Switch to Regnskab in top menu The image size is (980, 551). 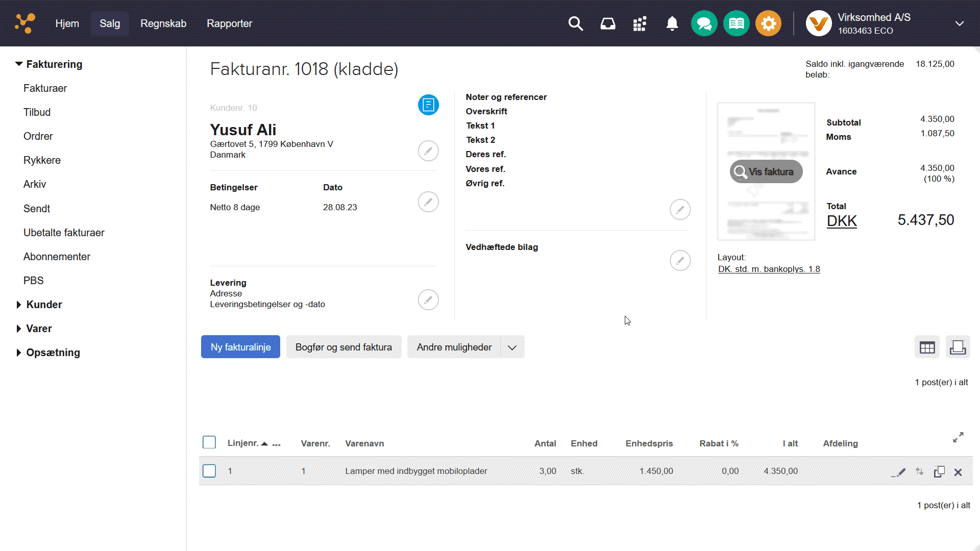(x=163, y=23)
